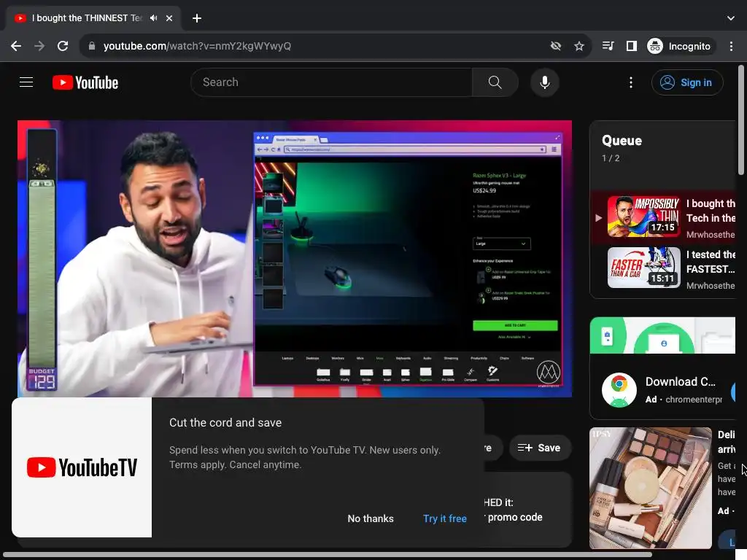Click the YouTubeTV promo logo image
This screenshot has height=560, width=747.
click(82, 467)
